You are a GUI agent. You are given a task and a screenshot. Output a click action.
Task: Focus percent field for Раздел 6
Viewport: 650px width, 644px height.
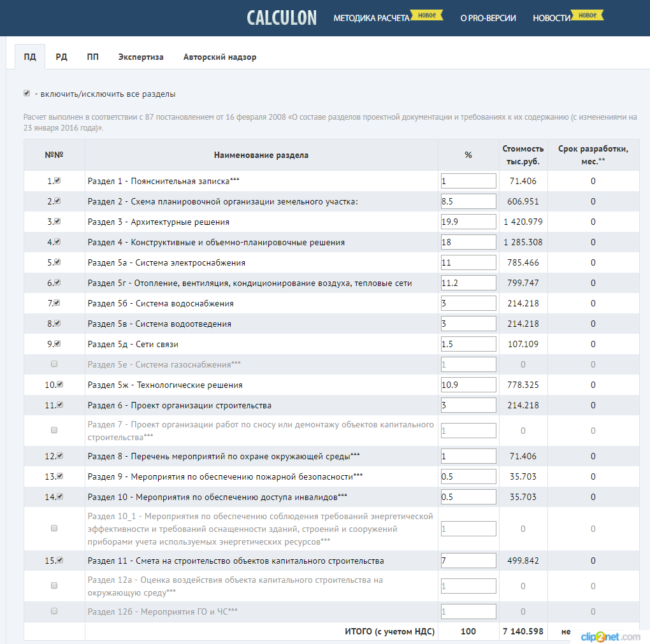tap(468, 405)
